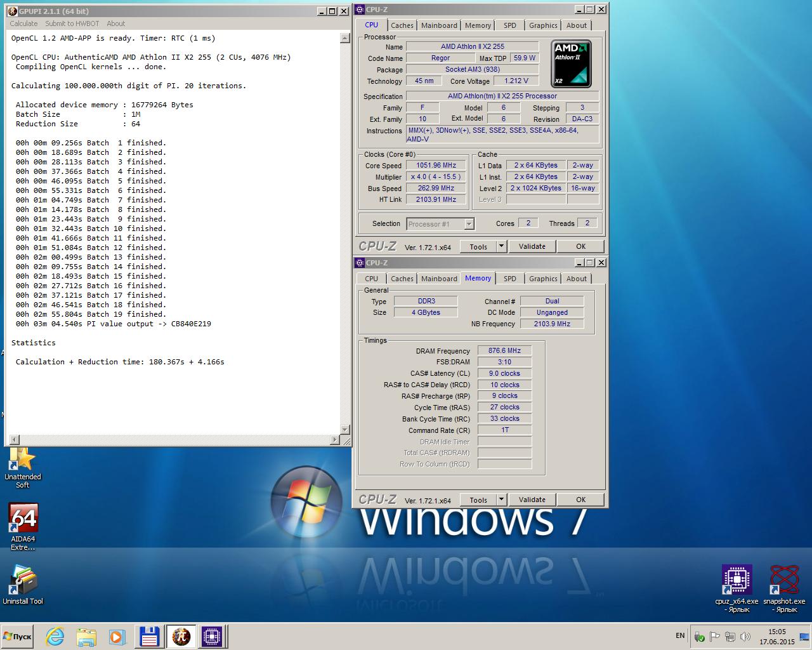Click Validate button in upper CPU-Z

pos(532,246)
